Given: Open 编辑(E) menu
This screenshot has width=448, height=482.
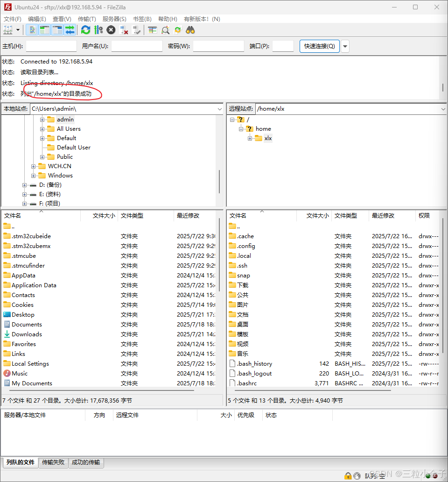Looking at the screenshot, I should (37, 19).
